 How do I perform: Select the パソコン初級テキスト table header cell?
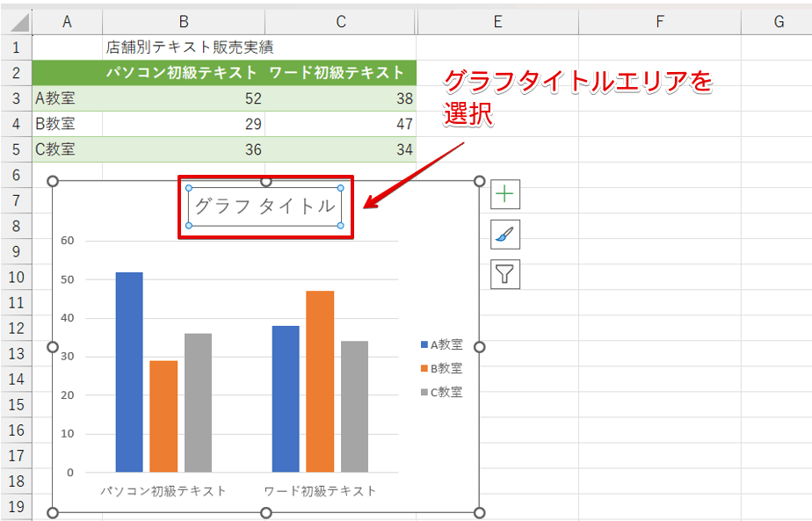pos(183,73)
